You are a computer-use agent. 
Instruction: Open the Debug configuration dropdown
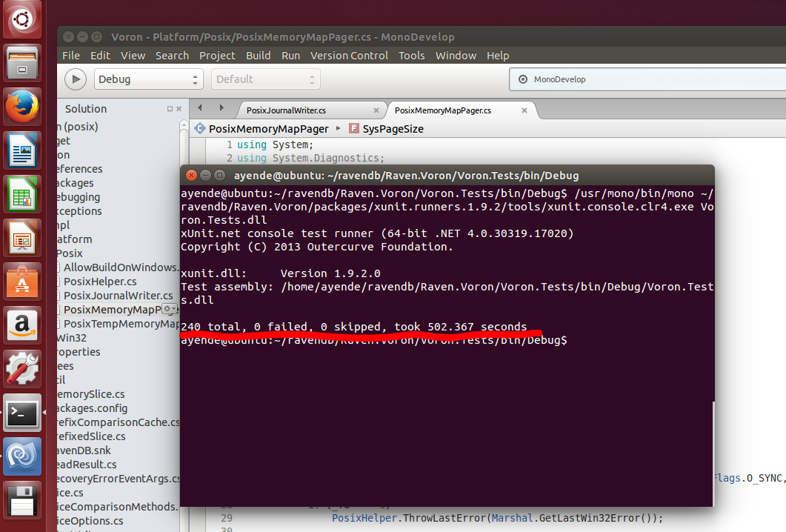(x=148, y=79)
